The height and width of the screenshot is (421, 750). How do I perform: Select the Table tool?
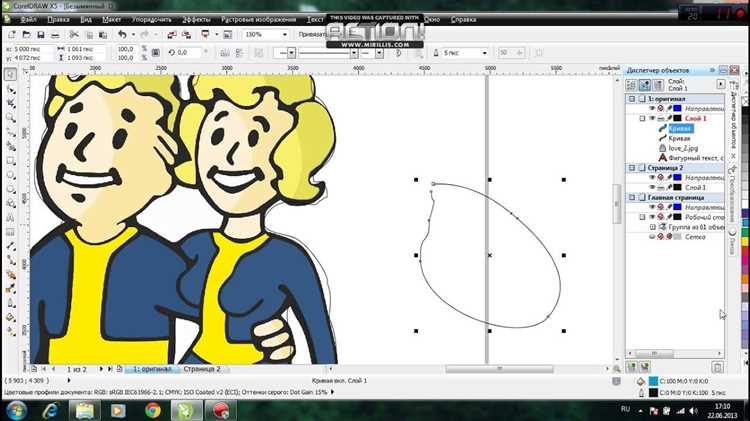11,232
